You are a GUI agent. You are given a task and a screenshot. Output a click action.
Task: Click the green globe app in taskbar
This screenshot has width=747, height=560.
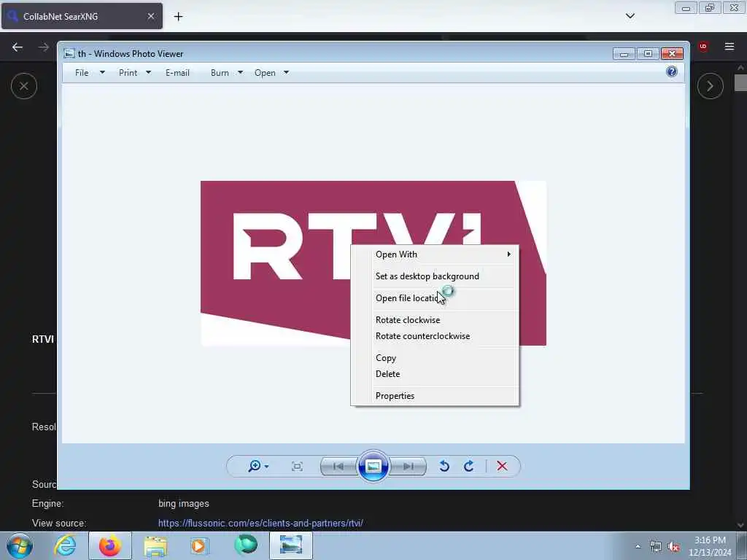point(246,545)
